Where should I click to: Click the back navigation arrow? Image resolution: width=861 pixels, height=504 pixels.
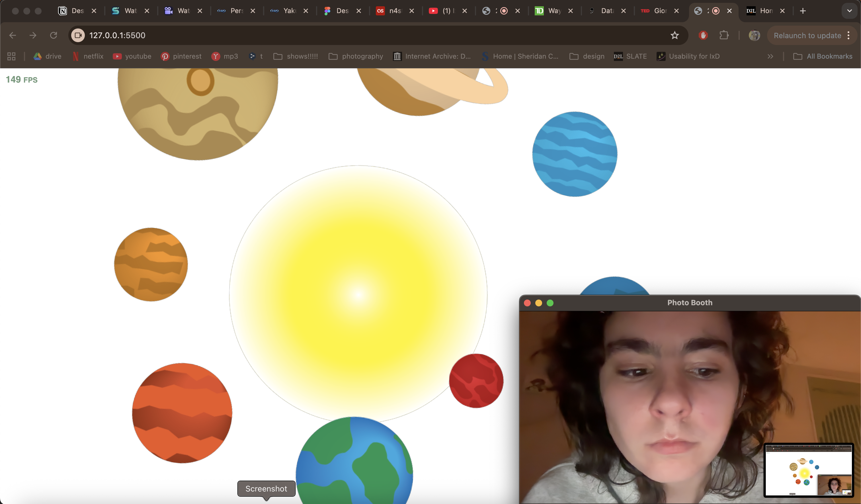(13, 35)
